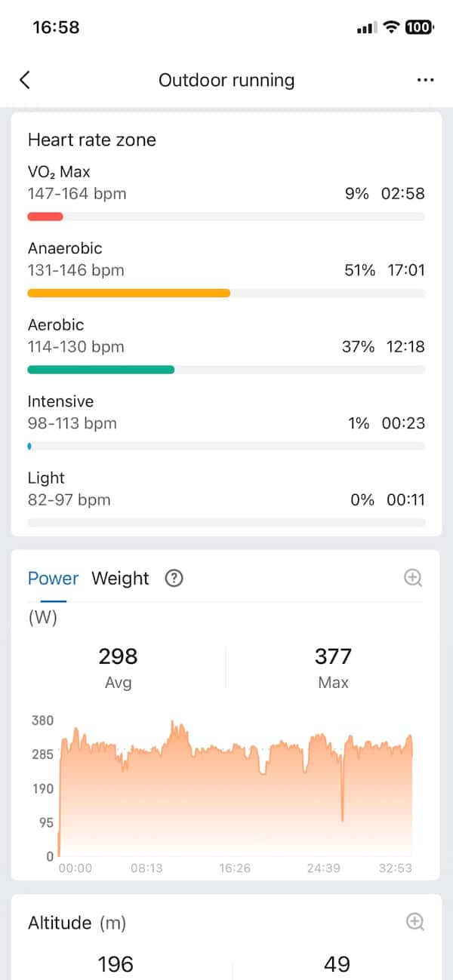Tap the red VO₂ Max progress bar
The image size is (453, 980).
click(x=45, y=217)
